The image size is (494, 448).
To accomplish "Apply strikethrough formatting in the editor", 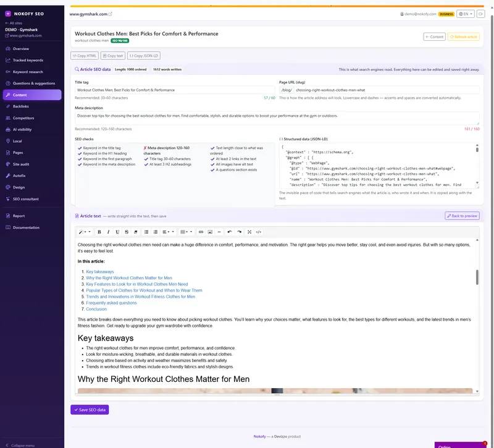I will 127,232.
